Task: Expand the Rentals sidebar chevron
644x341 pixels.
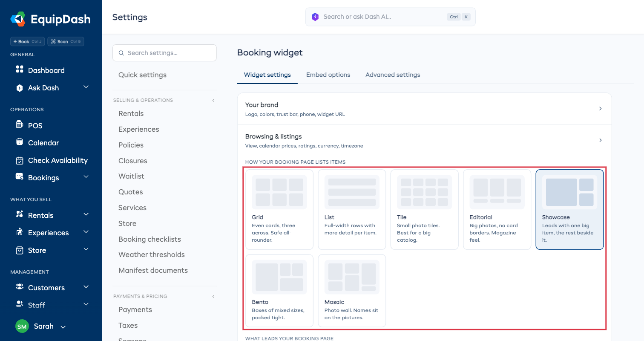Action: (86, 214)
